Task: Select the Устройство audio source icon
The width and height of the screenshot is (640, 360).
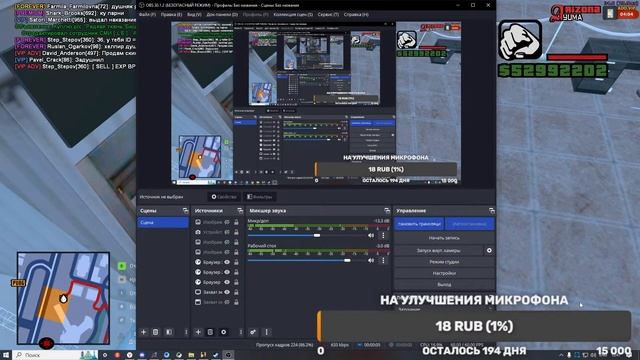Action: click(198, 232)
